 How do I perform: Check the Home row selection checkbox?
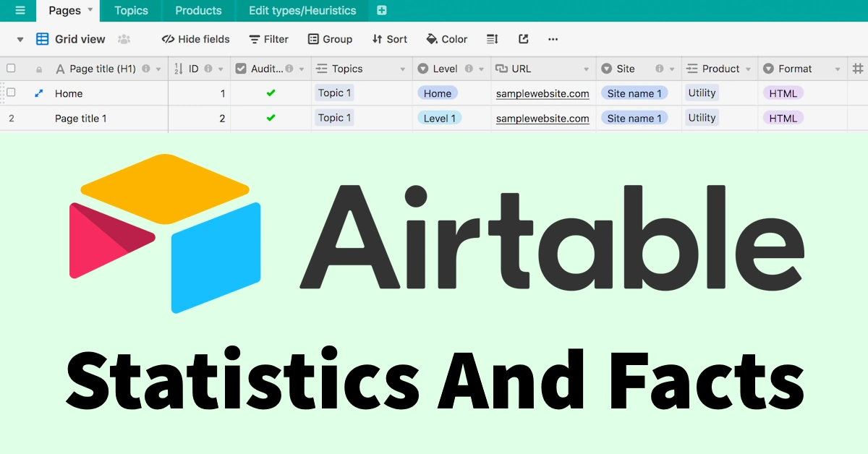coord(11,93)
